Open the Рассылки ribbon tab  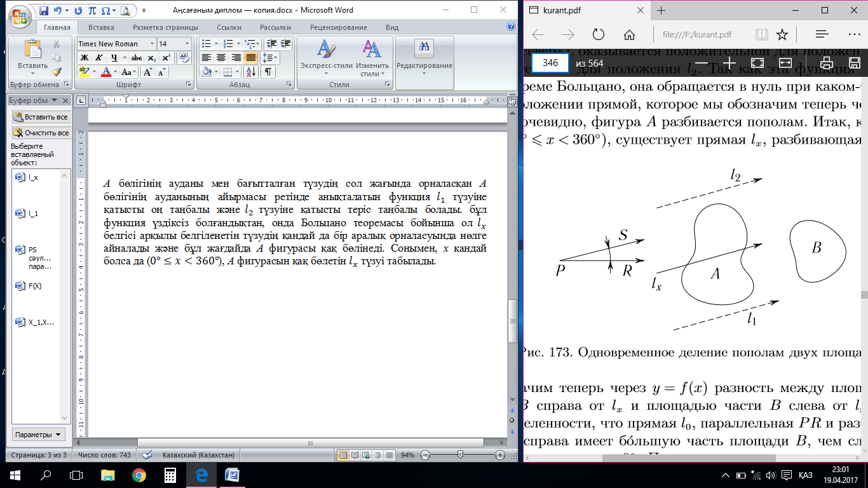(x=275, y=27)
